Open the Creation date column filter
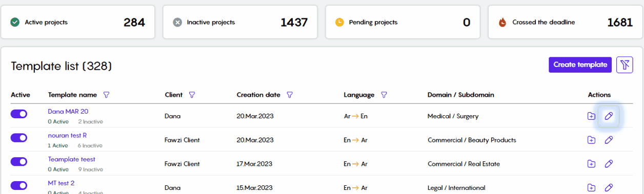Viewport: 644px width, 194px height. point(290,95)
